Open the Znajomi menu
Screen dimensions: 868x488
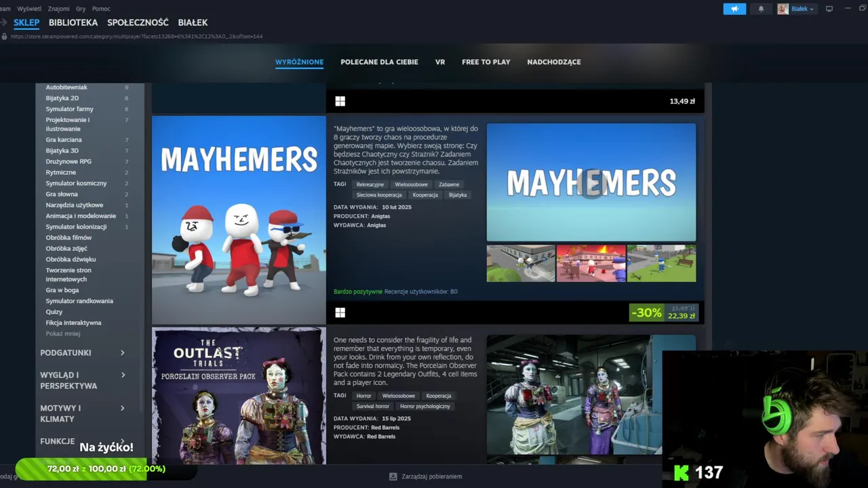pos(59,9)
